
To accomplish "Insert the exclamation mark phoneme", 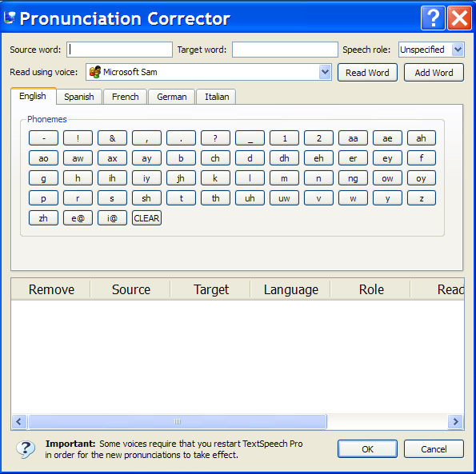I will point(78,138).
